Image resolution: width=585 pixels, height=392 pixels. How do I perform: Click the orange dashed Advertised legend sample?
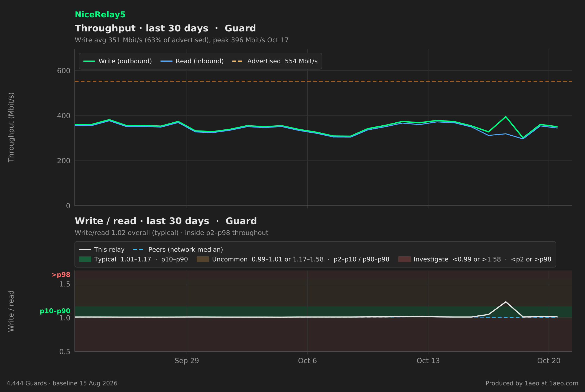(x=237, y=61)
